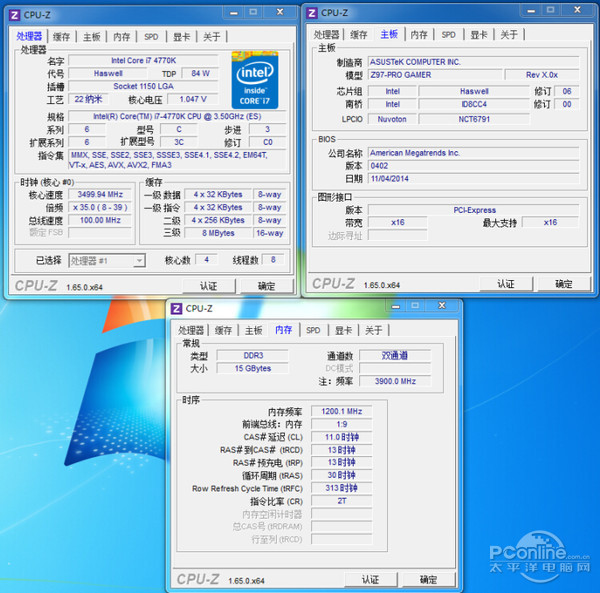Viewport: 600px width, 593px height.
Task: Click the multiplier value x 35.0 ( 8 - 39 )
Action: 100,207
